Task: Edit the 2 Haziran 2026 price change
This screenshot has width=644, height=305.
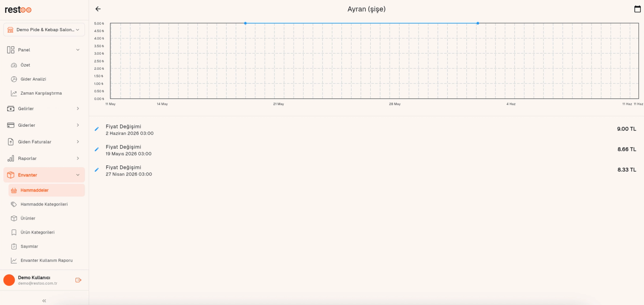Action: 97,129
